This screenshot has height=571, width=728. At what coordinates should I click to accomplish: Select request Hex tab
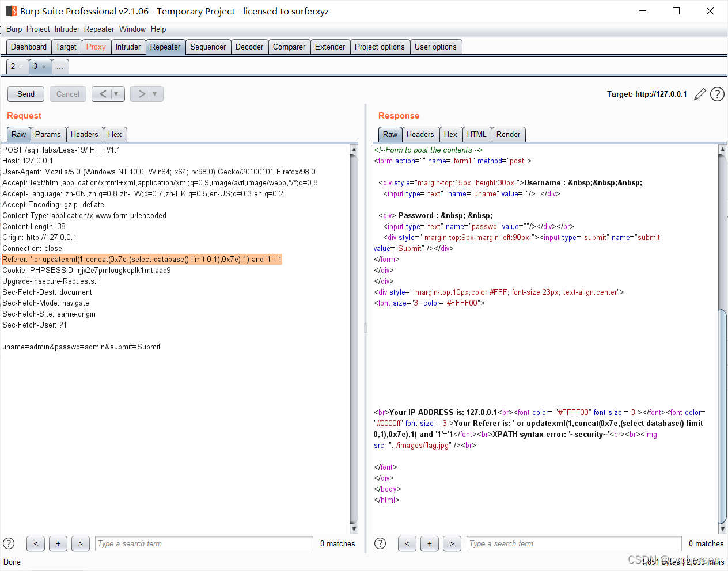pos(115,134)
